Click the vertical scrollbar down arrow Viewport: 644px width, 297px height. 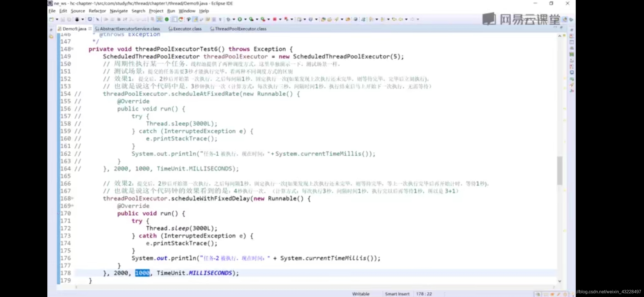(560, 281)
